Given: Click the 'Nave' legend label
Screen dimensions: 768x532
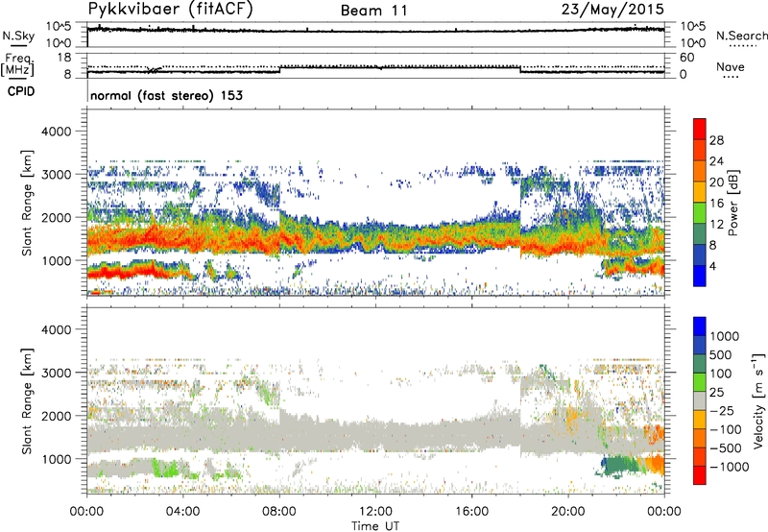Looking at the screenshot, I should coord(731,67).
